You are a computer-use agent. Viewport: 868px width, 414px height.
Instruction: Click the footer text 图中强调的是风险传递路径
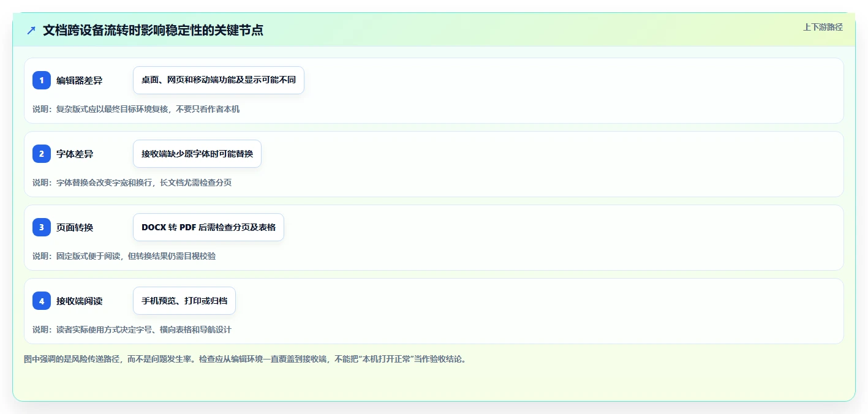coord(245,359)
